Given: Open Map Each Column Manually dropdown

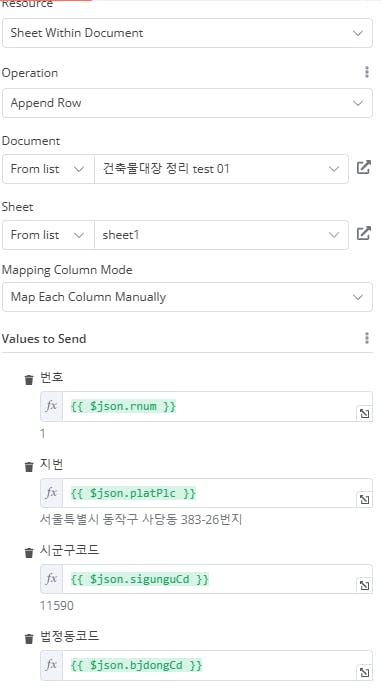Looking at the screenshot, I should click(x=187, y=297).
